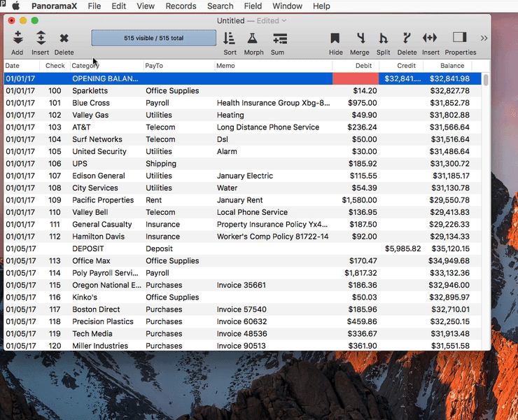Click the Delete field icon

(406, 38)
